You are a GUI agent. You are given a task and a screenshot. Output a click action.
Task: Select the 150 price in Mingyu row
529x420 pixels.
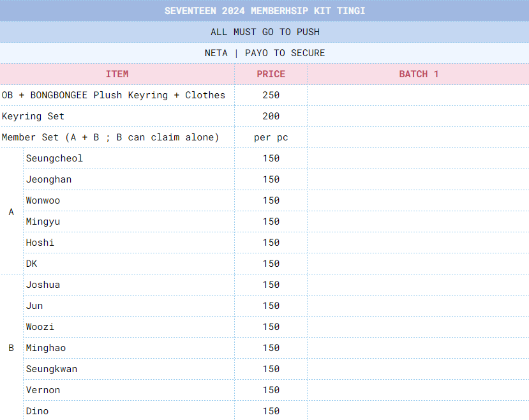click(x=271, y=221)
